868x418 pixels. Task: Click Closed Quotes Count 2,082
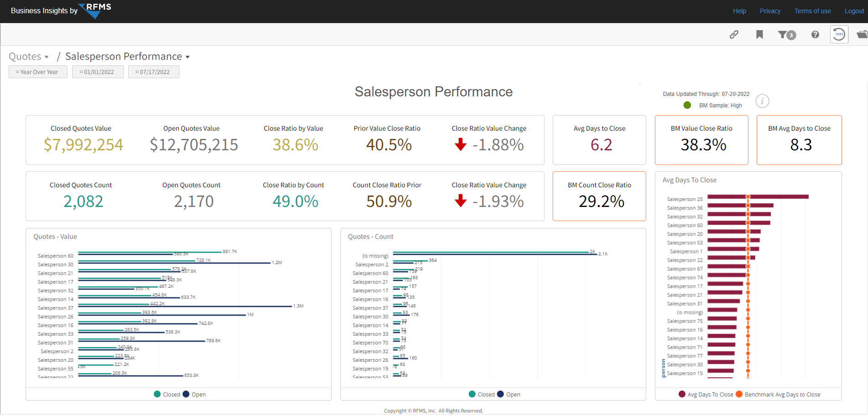(x=83, y=201)
